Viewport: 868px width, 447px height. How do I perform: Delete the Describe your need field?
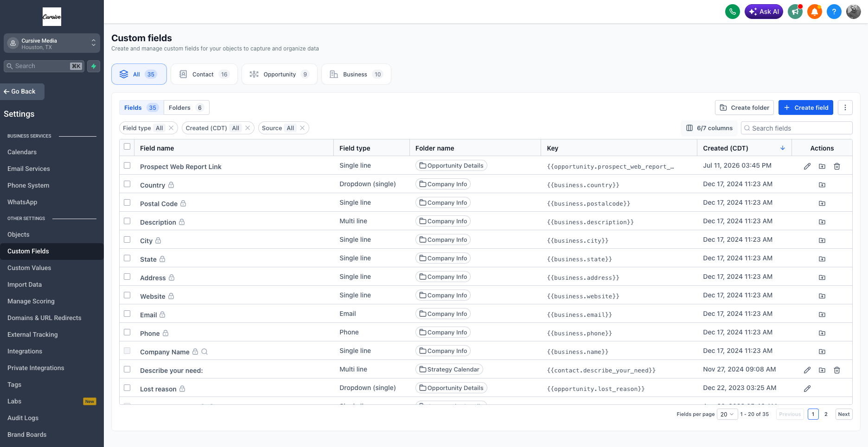(x=837, y=370)
